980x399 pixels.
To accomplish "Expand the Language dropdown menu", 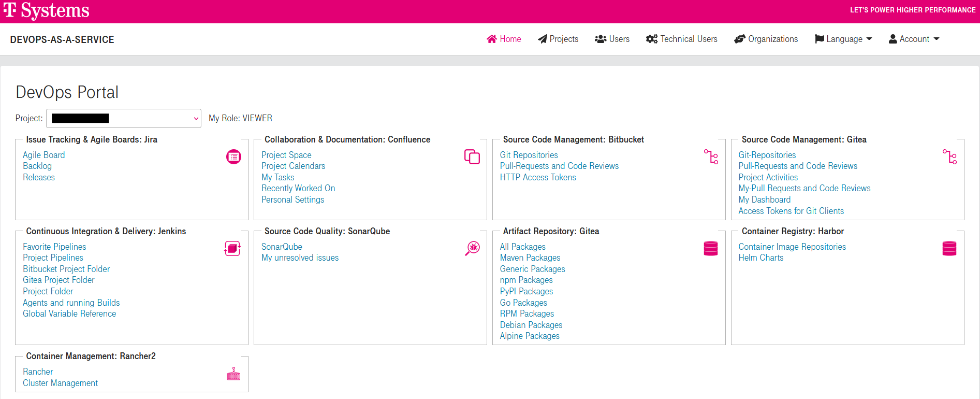I will pyautogui.click(x=843, y=39).
